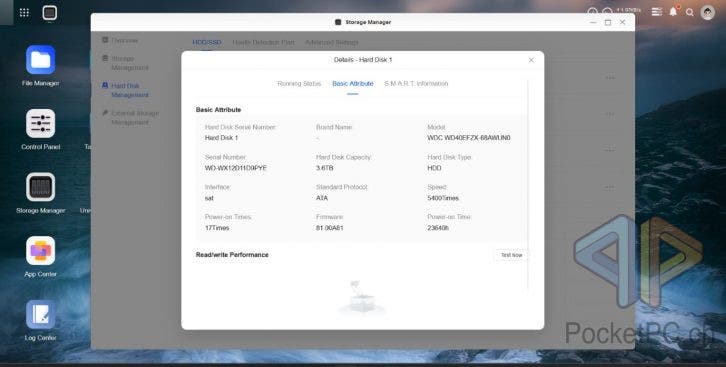Open the File Manager desktop icon
This screenshot has width=726, height=367.
point(40,60)
